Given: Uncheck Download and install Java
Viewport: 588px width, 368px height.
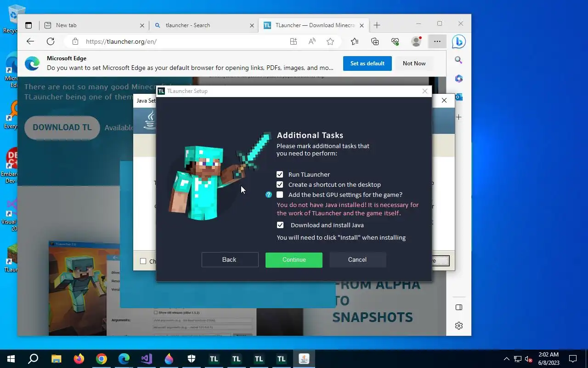Looking at the screenshot, I should click(280, 225).
